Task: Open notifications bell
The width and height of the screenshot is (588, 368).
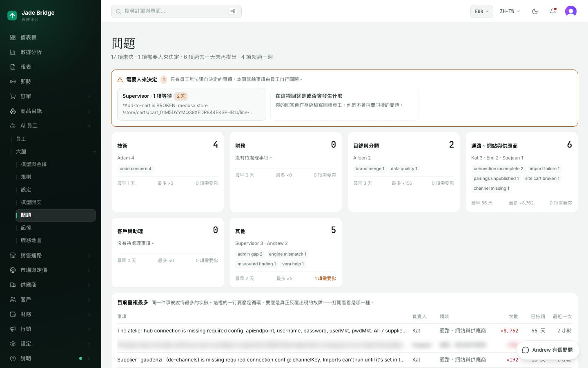Action: pos(553,11)
